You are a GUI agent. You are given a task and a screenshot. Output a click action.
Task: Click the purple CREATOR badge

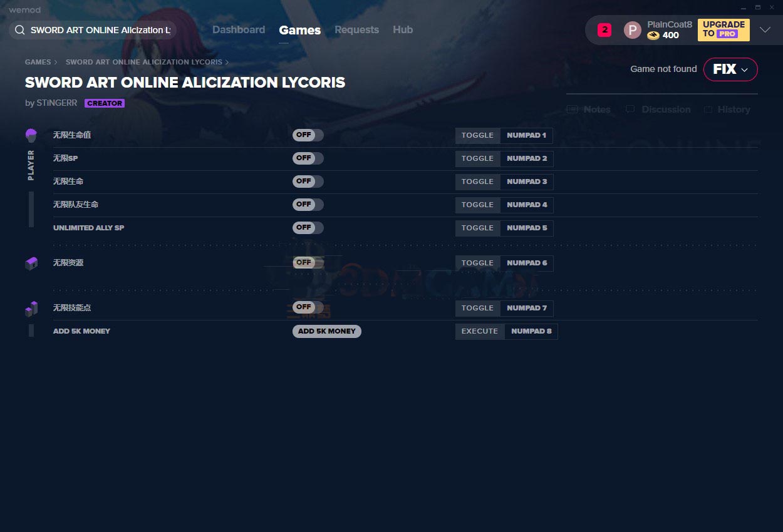pyautogui.click(x=105, y=103)
